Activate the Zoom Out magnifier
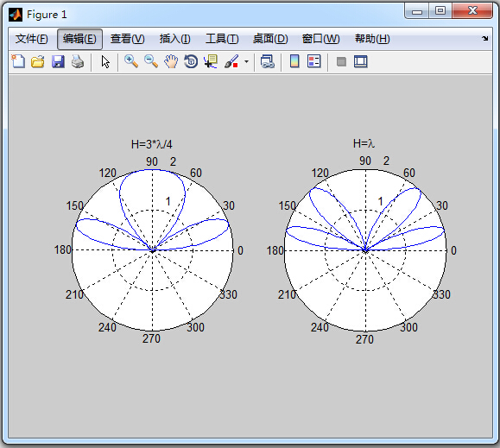This screenshot has width=500, height=448. pos(151,61)
